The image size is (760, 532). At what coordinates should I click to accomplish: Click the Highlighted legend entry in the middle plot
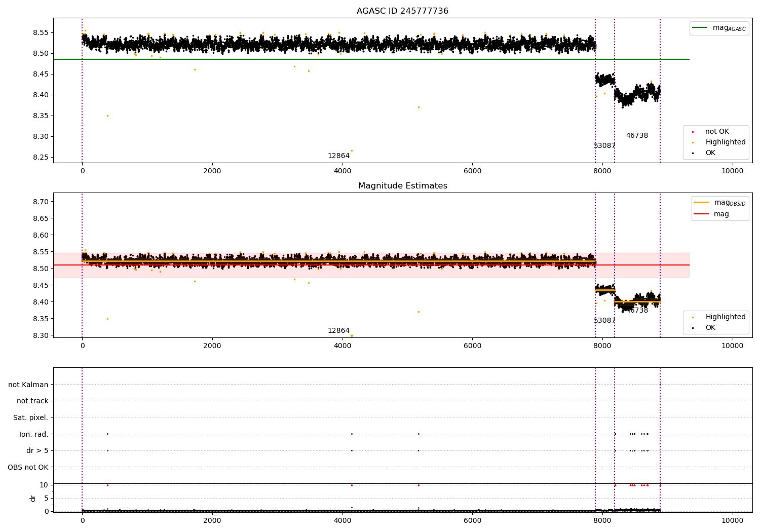718,317
